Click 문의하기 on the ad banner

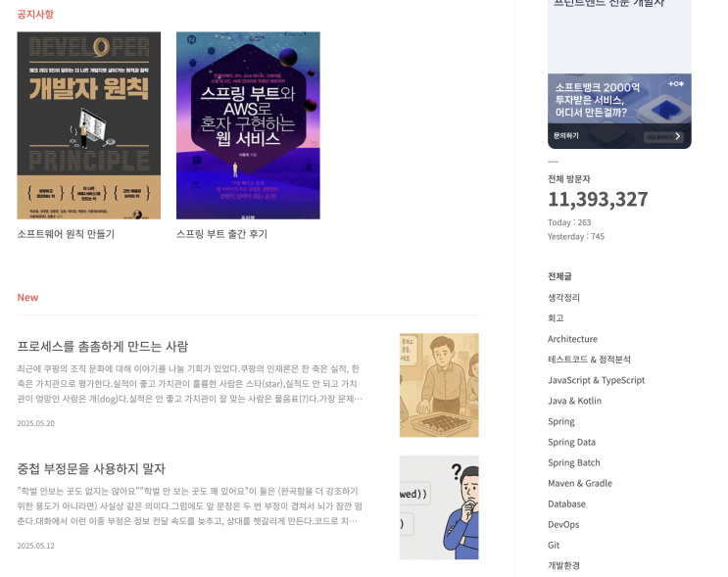566,136
